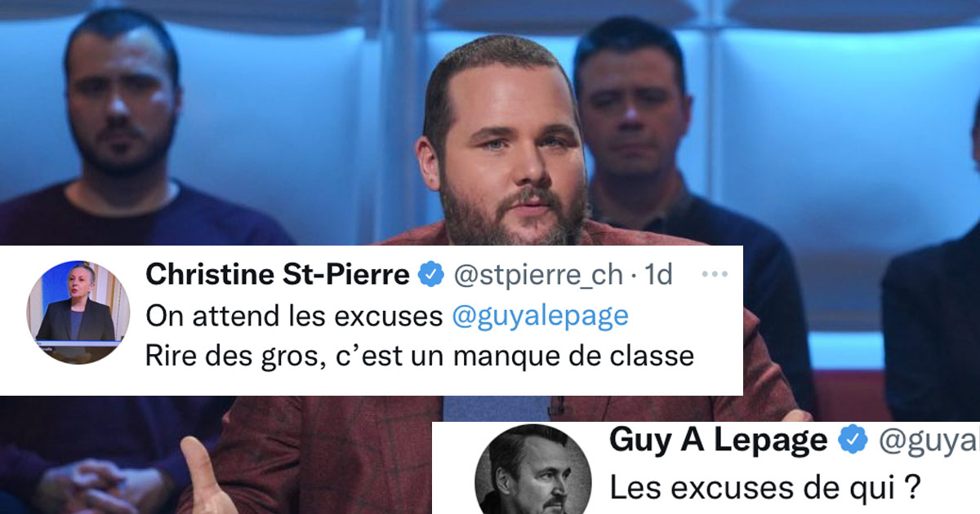Click the "Les excuses de qui ?" reply

(x=759, y=489)
